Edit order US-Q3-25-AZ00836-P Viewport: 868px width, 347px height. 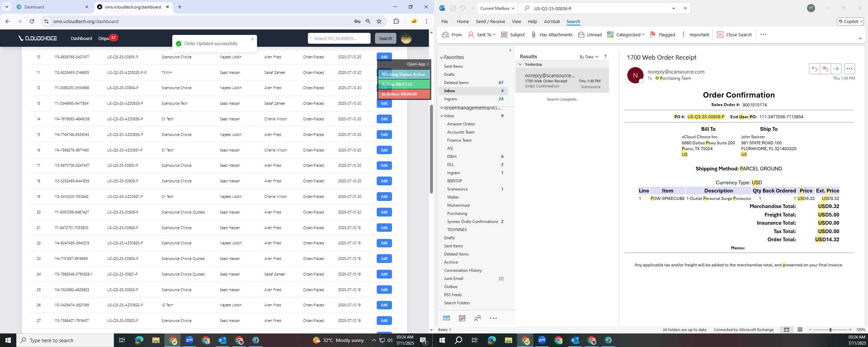click(384, 119)
